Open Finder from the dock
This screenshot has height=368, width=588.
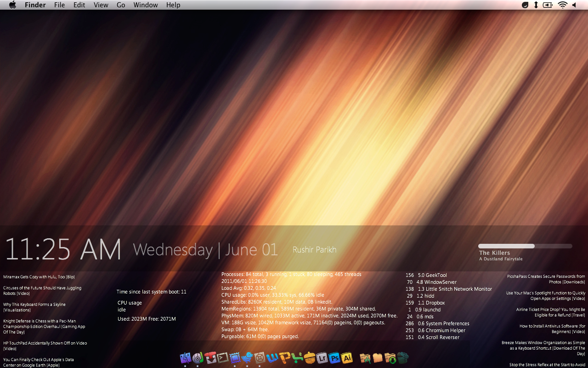(186, 357)
